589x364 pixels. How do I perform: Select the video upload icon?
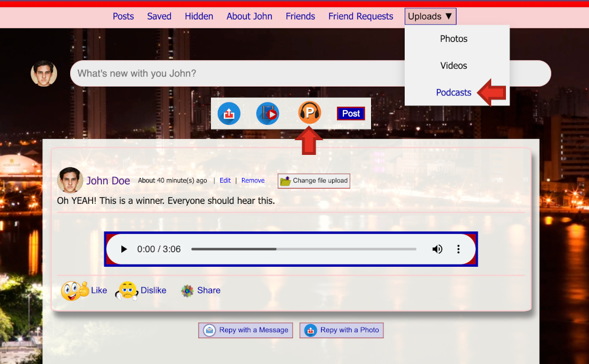(x=267, y=113)
